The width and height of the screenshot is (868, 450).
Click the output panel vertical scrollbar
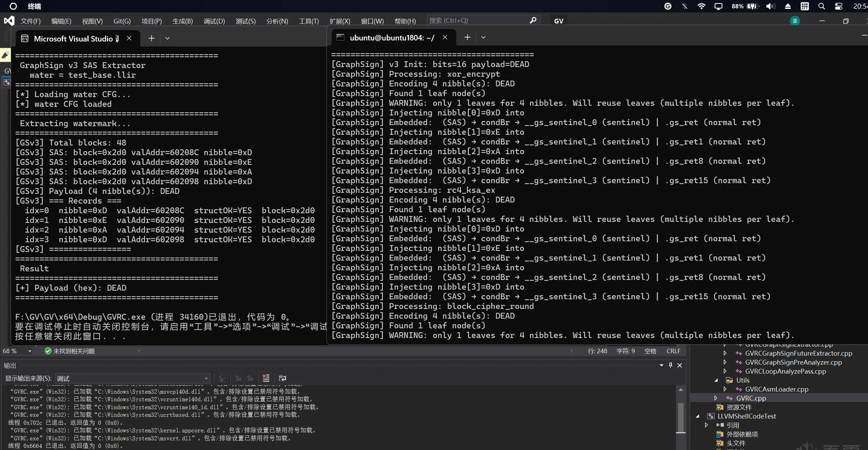tap(681, 418)
